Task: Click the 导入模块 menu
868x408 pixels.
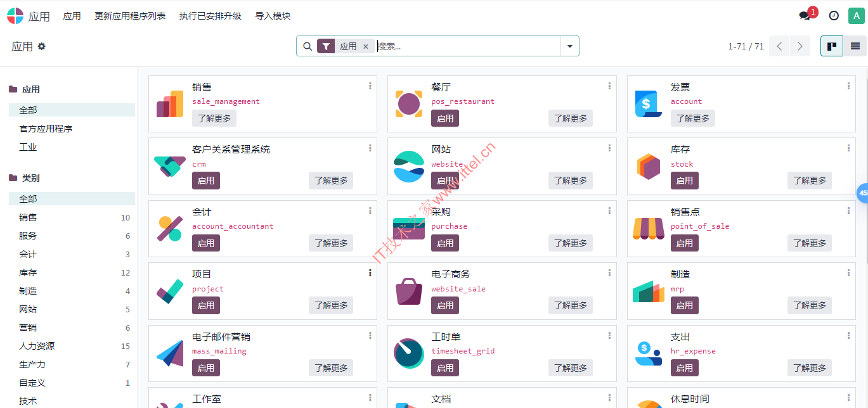Action: click(x=273, y=16)
